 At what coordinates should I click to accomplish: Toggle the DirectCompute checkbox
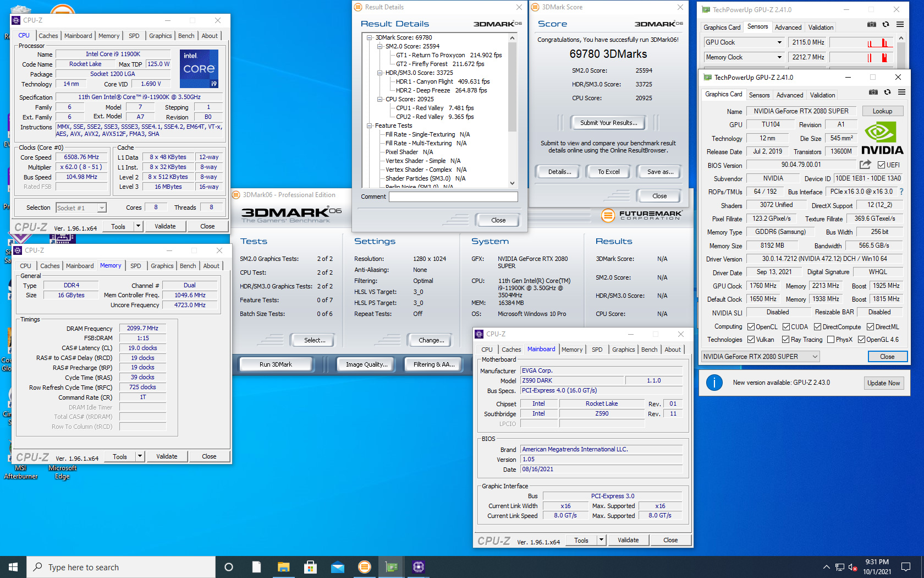coord(817,327)
